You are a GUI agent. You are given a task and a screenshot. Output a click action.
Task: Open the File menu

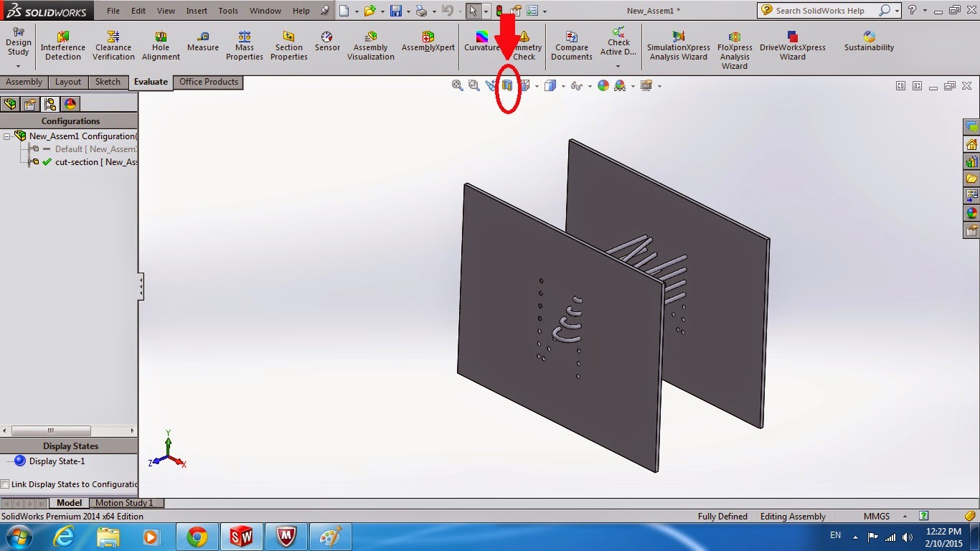113,11
